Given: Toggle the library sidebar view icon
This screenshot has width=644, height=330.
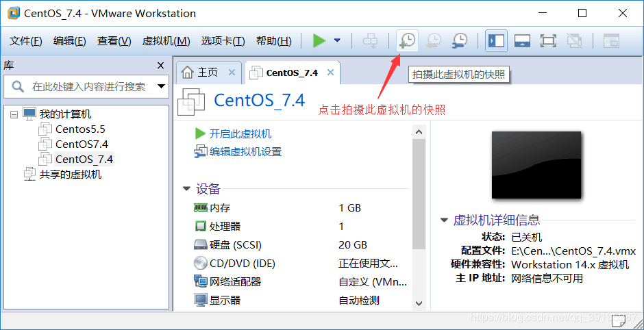Looking at the screenshot, I should point(496,40).
